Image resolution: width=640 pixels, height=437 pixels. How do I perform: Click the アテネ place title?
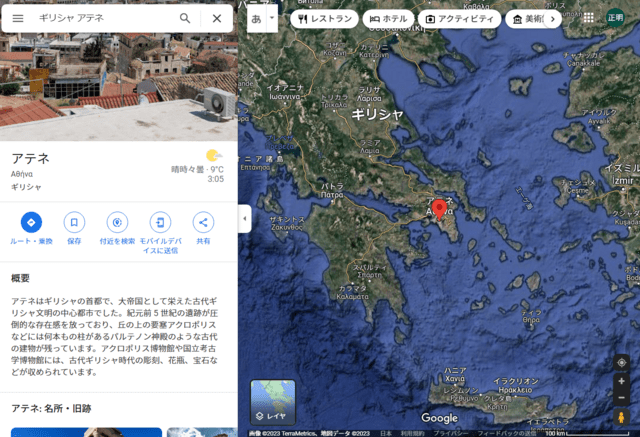click(31, 158)
